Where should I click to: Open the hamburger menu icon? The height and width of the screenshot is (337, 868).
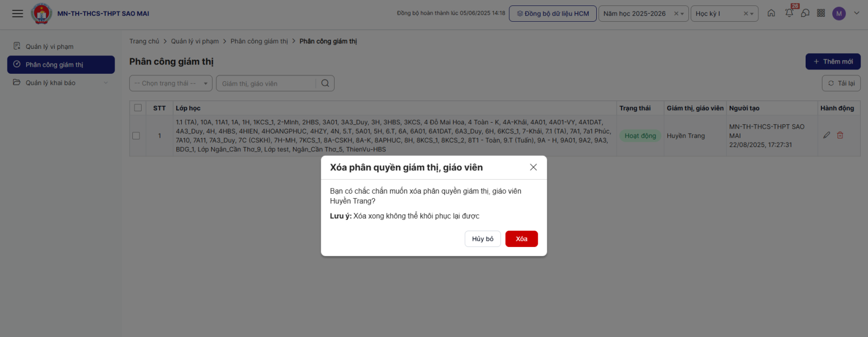17,14
